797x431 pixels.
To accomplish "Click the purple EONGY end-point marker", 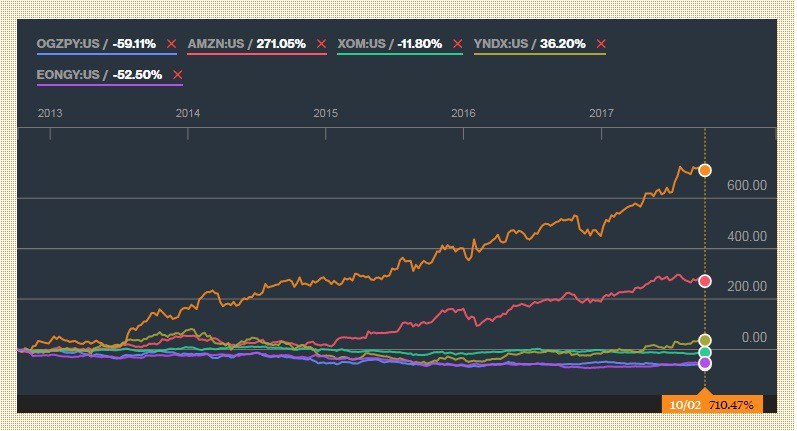I will point(704,363).
